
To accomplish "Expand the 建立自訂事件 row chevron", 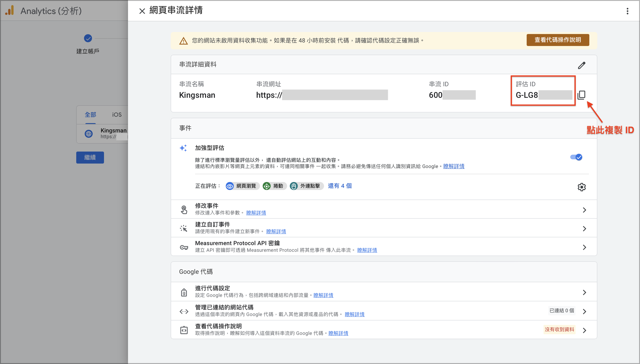I will tap(584, 228).
